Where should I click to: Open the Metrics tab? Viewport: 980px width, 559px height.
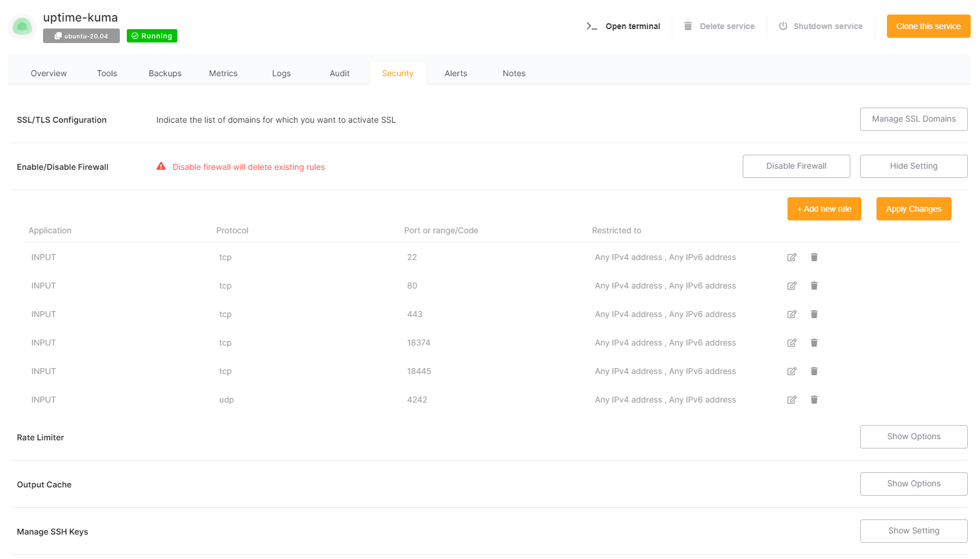(x=223, y=73)
